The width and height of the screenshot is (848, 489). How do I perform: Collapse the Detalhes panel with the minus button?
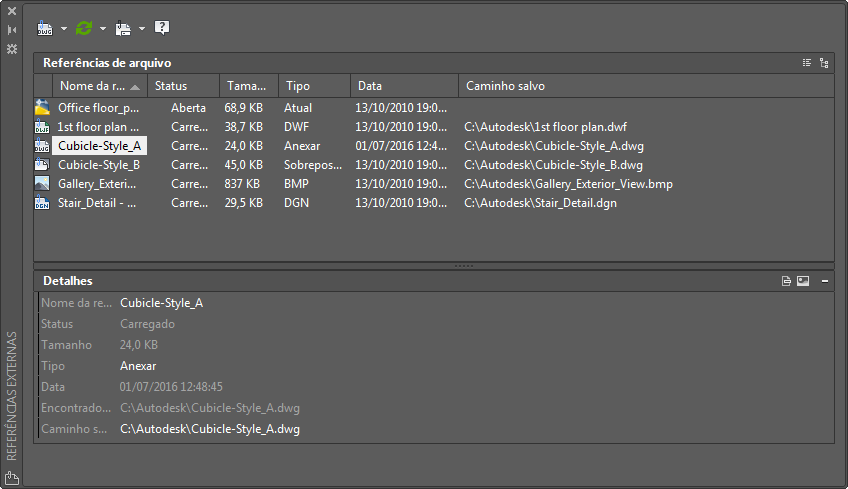(824, 281)
